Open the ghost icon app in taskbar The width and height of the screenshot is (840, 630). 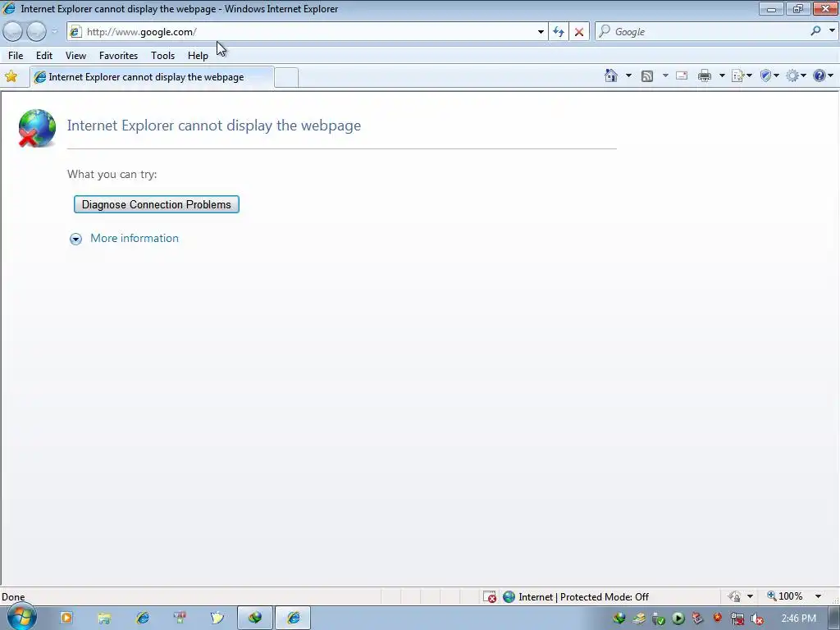click(217, 618)
